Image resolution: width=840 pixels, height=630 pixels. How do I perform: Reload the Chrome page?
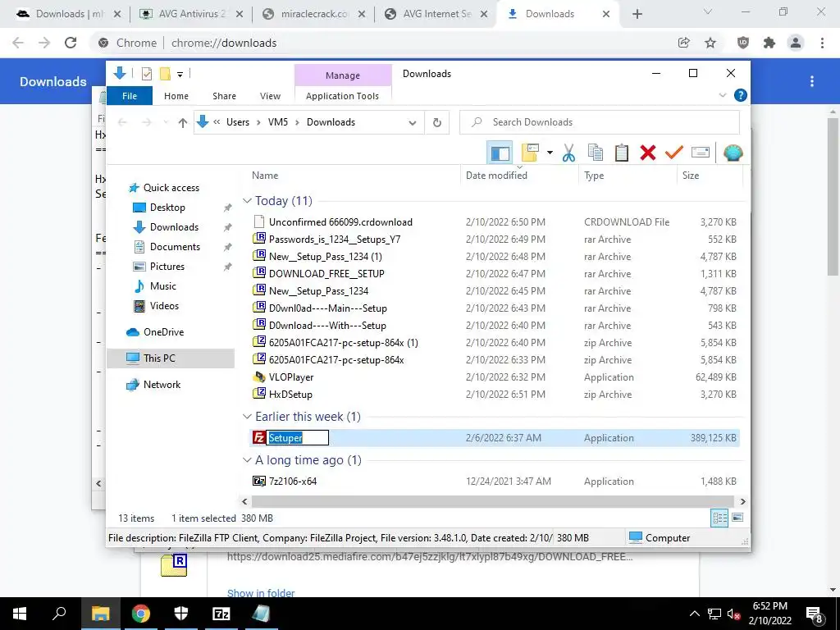[x=71, y=43]
